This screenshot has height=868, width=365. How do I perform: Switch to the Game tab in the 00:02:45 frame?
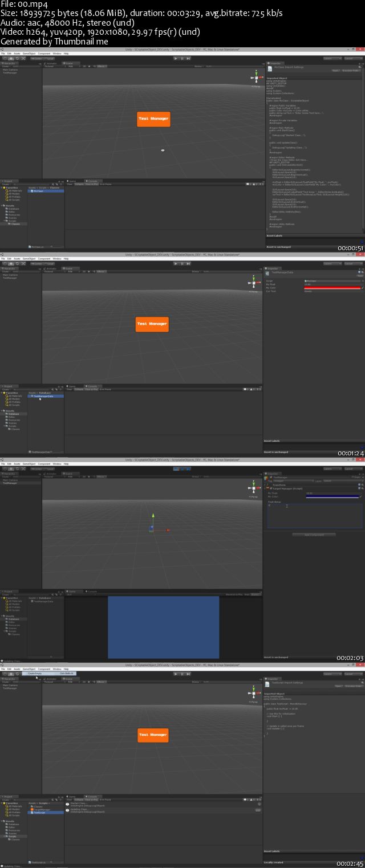pyautogui.click(x=72, y=796)
